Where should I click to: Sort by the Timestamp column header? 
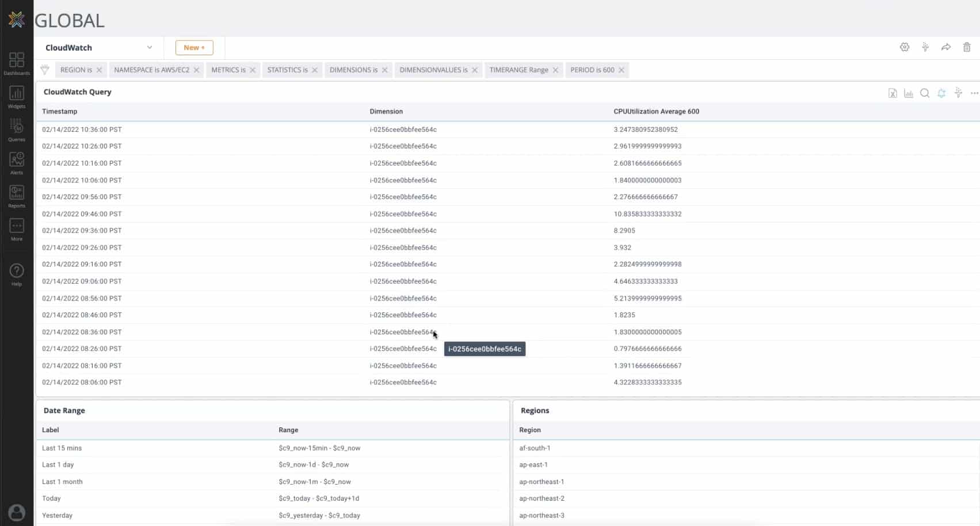59,112
